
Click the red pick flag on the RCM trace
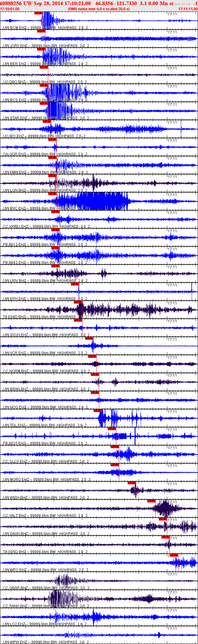pos(39,13)
